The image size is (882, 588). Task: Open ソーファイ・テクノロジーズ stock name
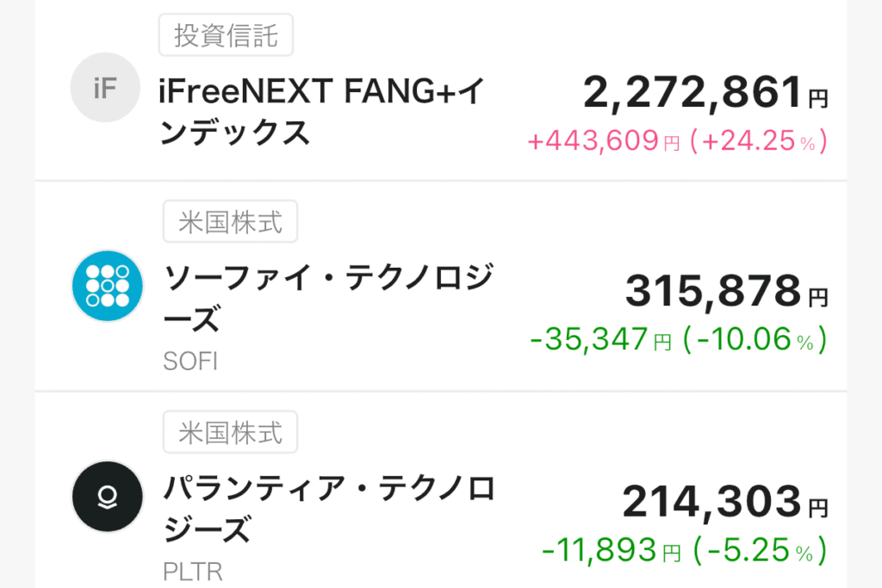pyautogui.click(x=328, y=299)
